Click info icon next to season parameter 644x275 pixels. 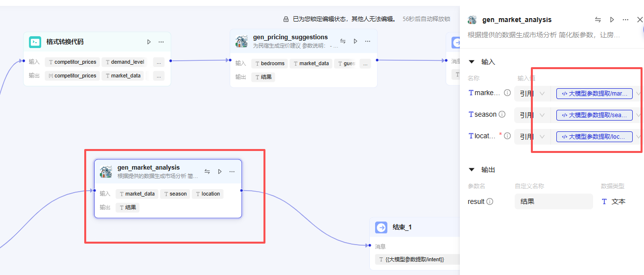point(501,114)
